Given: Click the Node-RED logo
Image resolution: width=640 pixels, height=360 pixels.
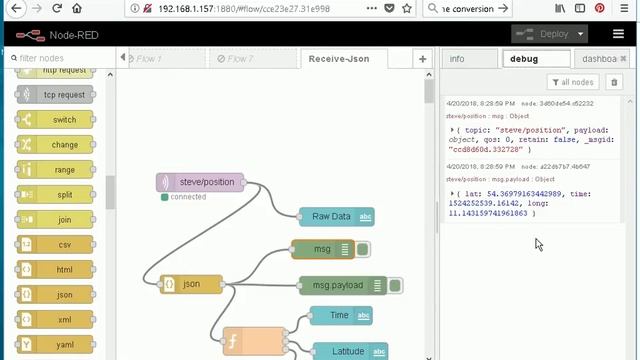Looking at the screenshot, I should [x=30, y=36].
